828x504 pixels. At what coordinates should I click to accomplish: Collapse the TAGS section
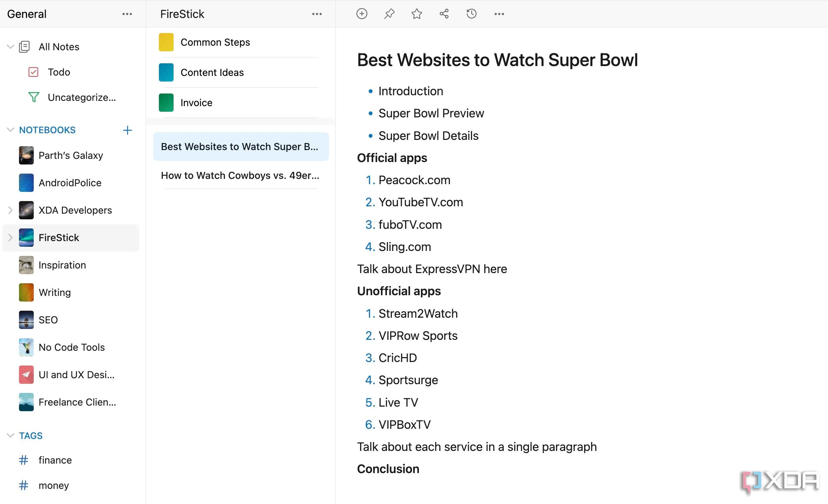11,435
